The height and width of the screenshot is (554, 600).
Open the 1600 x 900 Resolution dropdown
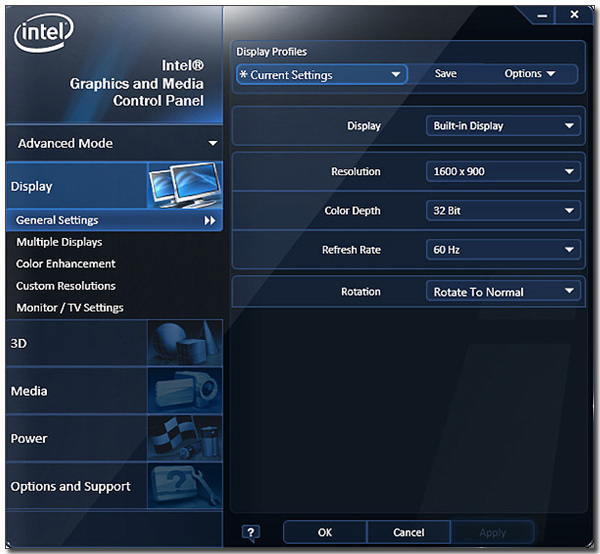tap(503, 171)
